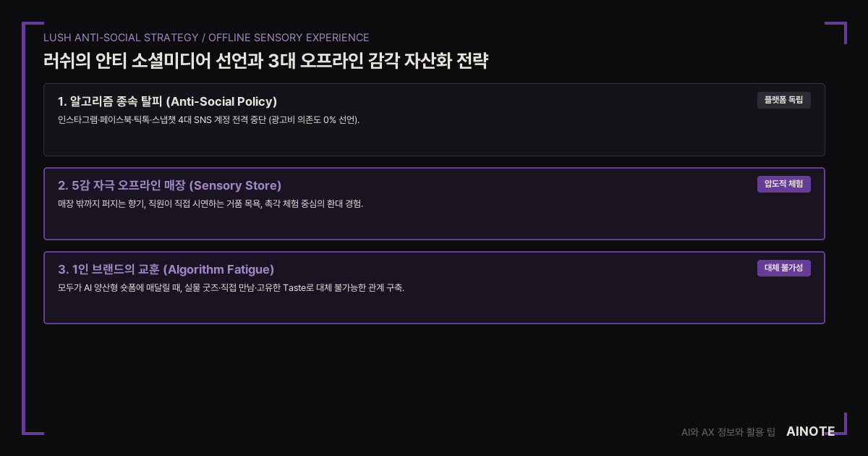Image resolution: width=868 pixels, height=456 pixels.
Task: Click the word Taste in the third card
Action: [294, 288]
